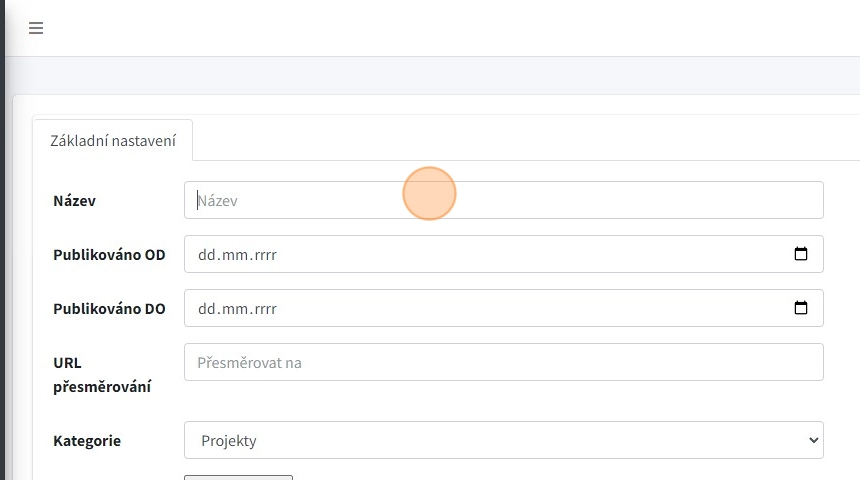Switch to the Základní nastavení tab
This screenshot has height=480, width=860.
[x=113, y=141]
